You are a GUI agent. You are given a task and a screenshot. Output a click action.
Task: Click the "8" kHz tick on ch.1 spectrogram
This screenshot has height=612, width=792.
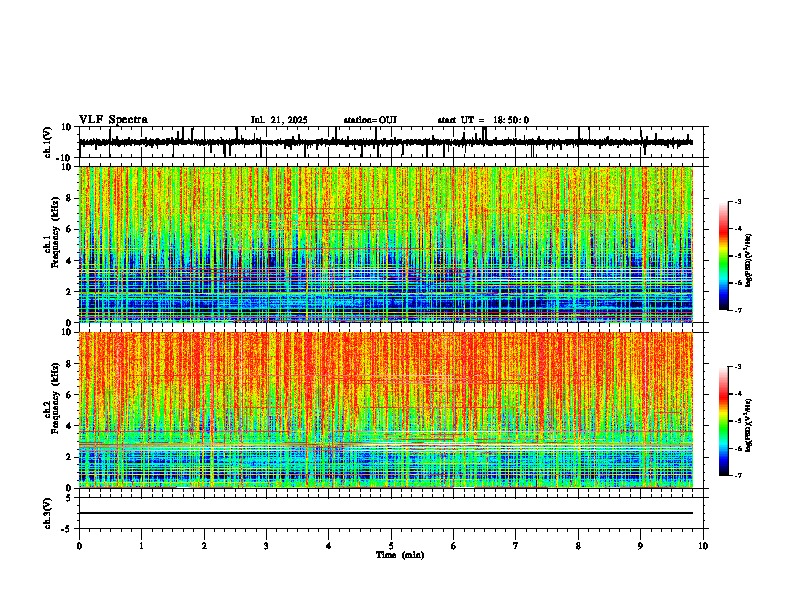click(x=70, y=198)
